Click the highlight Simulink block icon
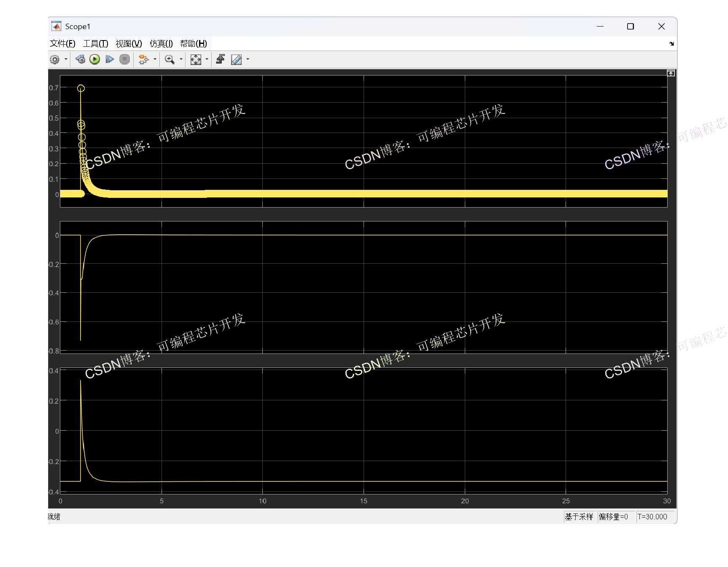Image resolution: width=728 pixels, height=567 pixels. 143,59
